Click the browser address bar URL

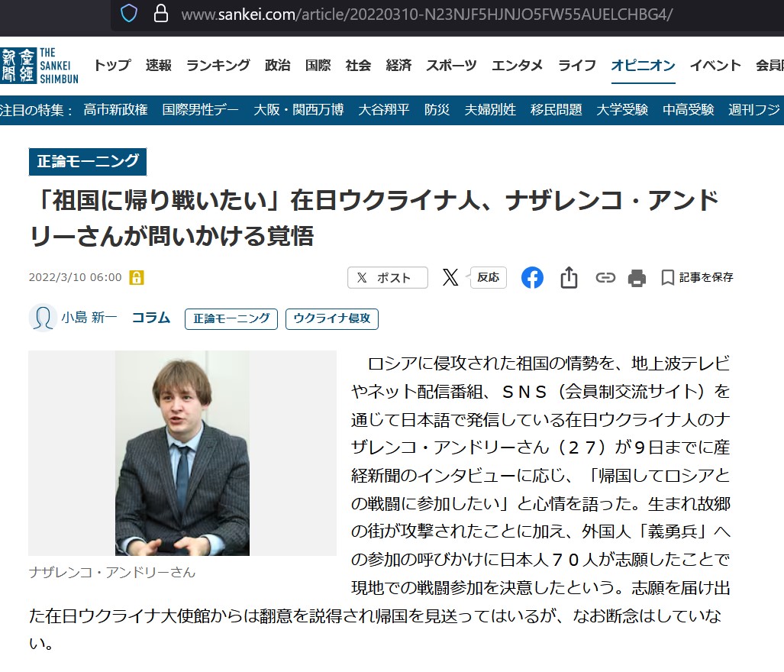pyautogui.click(x=427, y=14)
